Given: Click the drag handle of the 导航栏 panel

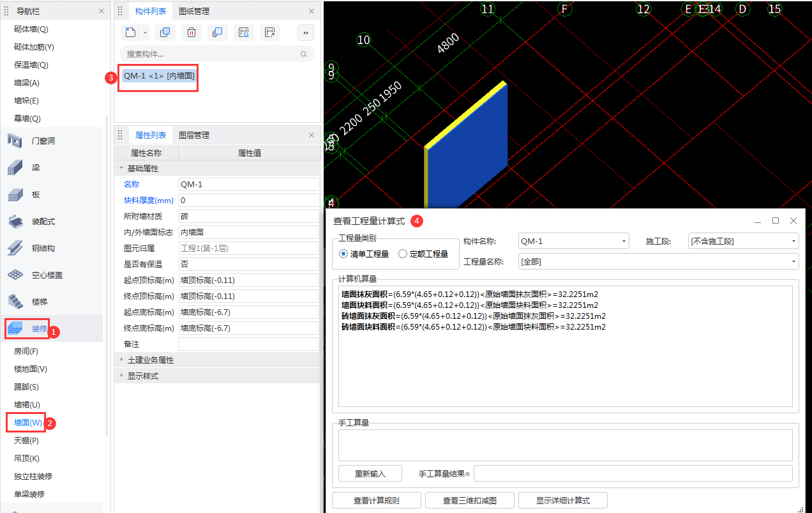Looking at the screenshot, I should (6, 11).
